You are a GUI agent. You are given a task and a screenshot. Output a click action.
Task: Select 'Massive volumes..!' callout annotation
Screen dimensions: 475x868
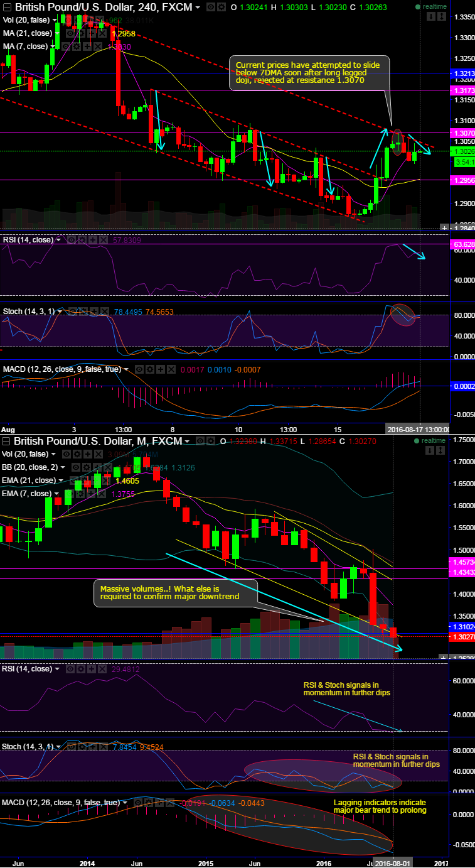pyautogui.click(x=175, y=592)
